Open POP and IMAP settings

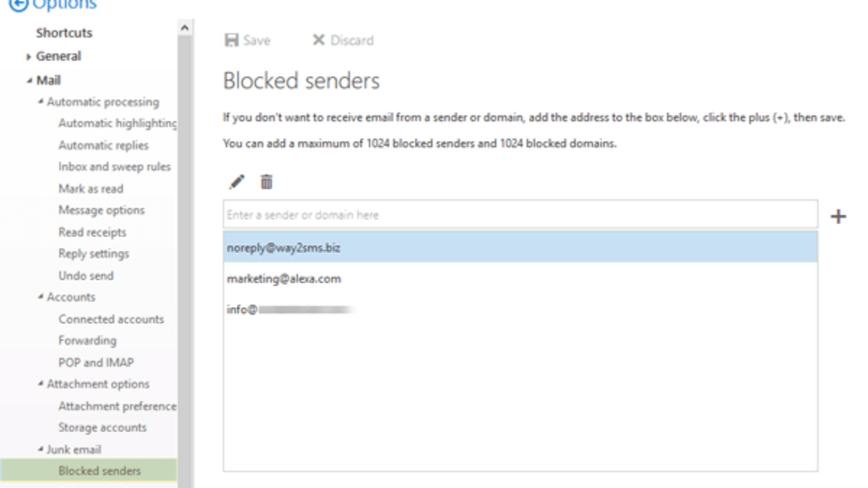point(95,362)
